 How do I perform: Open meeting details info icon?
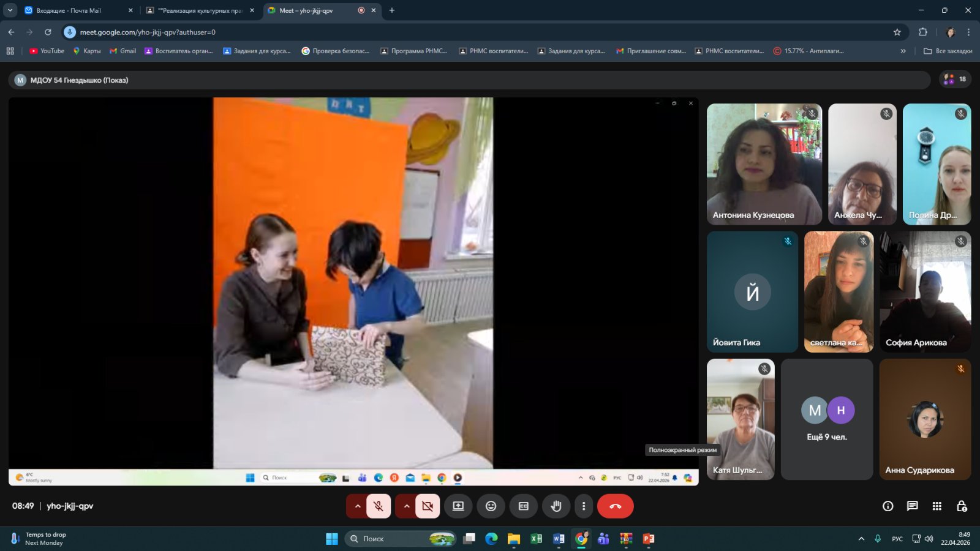tap(888, 506)
